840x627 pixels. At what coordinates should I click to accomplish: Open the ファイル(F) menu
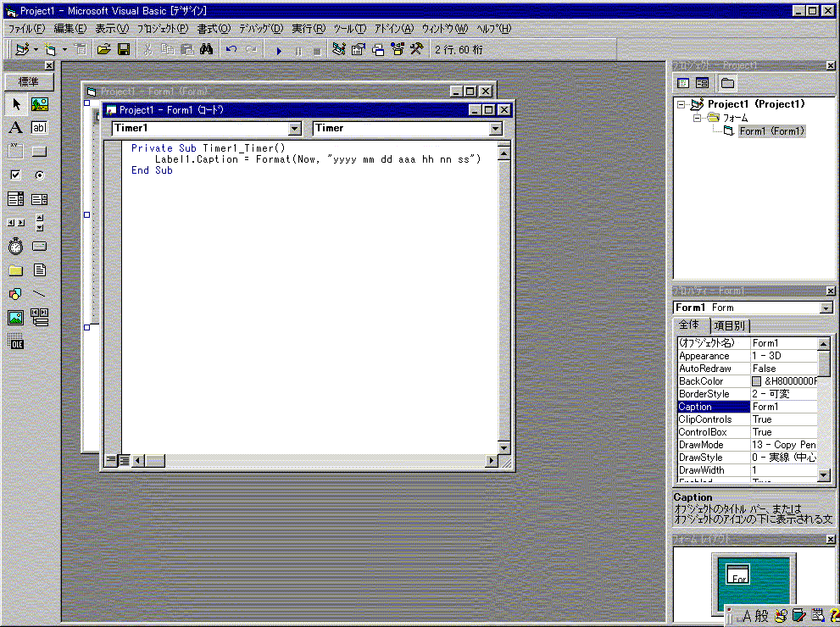tap(26, 29)
